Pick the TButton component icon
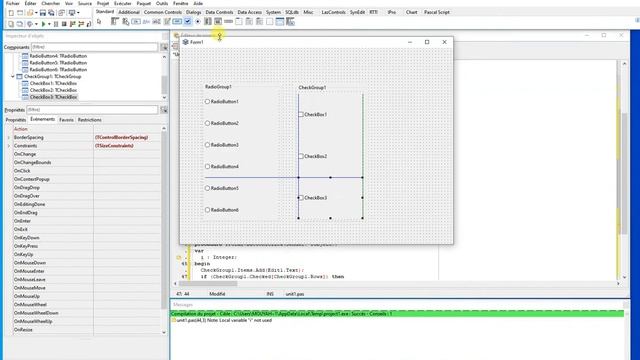The width and height of the screenshot is (640, 360). click(136, 22)
